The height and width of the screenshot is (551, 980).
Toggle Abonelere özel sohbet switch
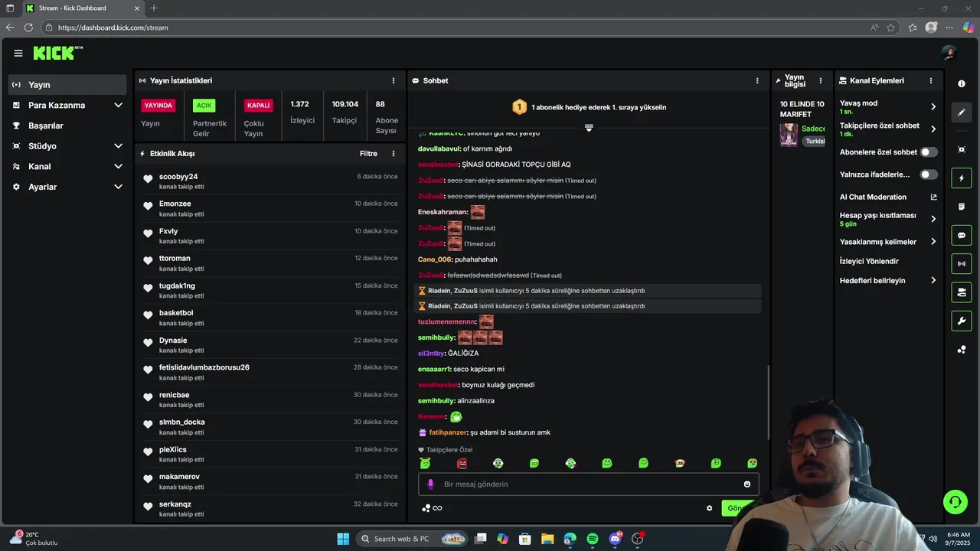pos(929,152)
